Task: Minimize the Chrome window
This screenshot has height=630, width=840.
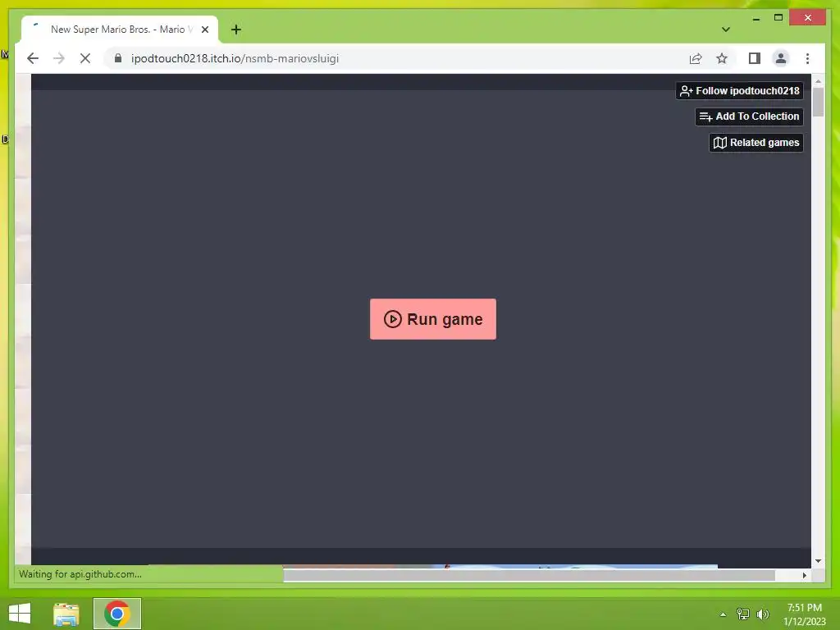Action: [x=756, y=18]
